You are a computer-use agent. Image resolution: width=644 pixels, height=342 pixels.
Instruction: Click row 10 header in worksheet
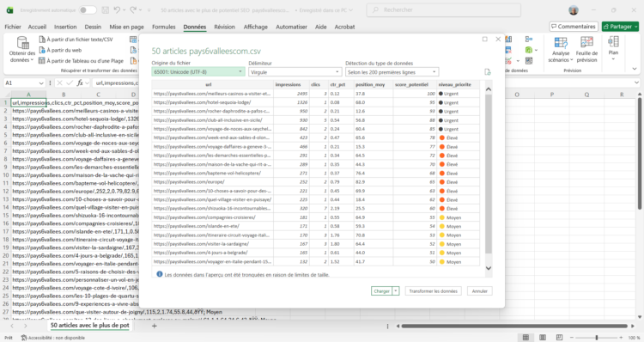6,175
